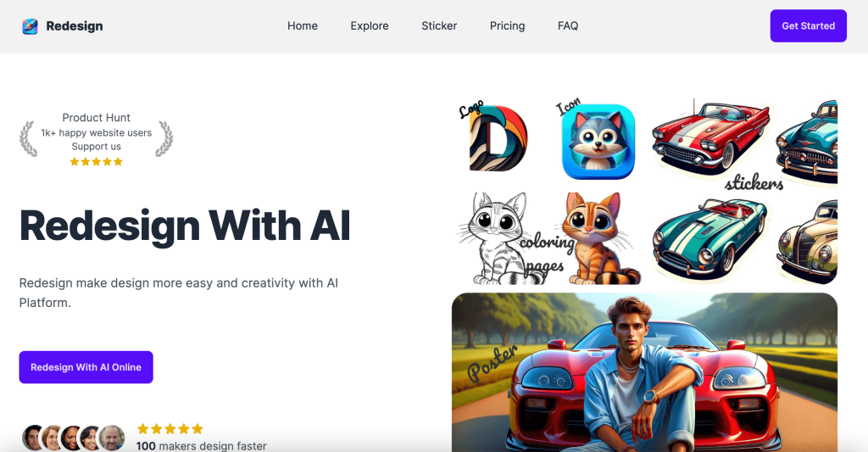Click the Redesign brand name text
Screen dimensions: 868x452
[x=75, y=26]
